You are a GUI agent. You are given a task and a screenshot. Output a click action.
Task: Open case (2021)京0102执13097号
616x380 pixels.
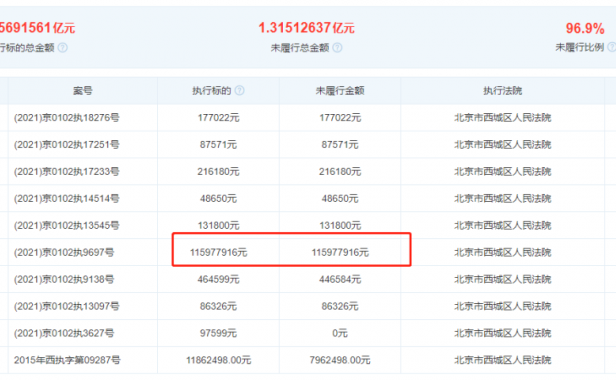pyautogui.click(x=66, y=306)
